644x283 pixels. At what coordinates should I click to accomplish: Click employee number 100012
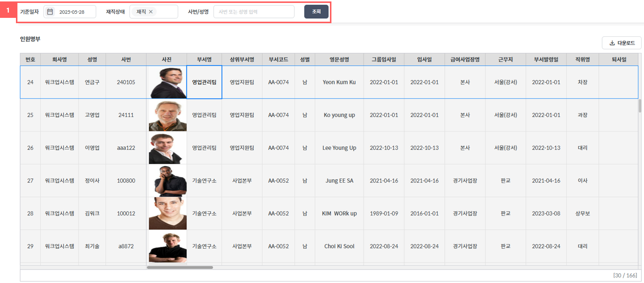click(x=126, y=213)
